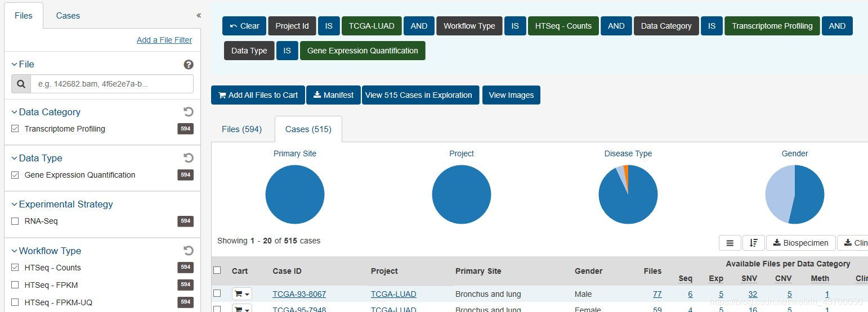Switch to the Files sidebar tab
Viewport: 868px width, 312px height.
point(24,16)
